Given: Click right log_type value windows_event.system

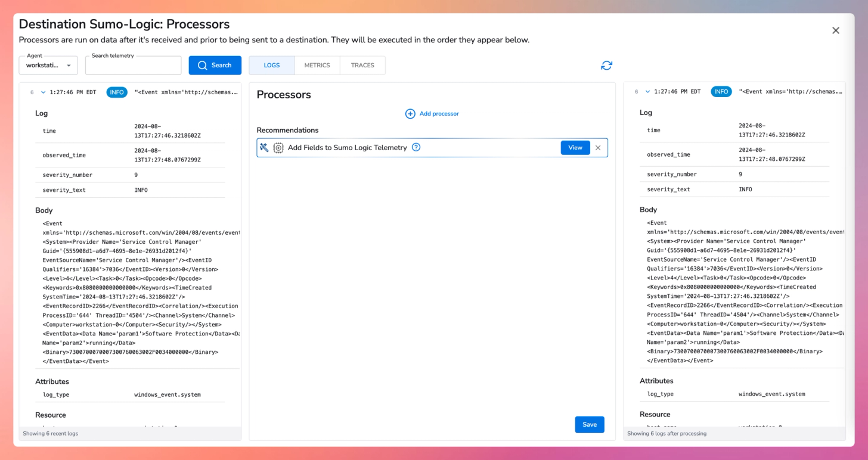Looking at the screenshot, I should click(772, 394).
